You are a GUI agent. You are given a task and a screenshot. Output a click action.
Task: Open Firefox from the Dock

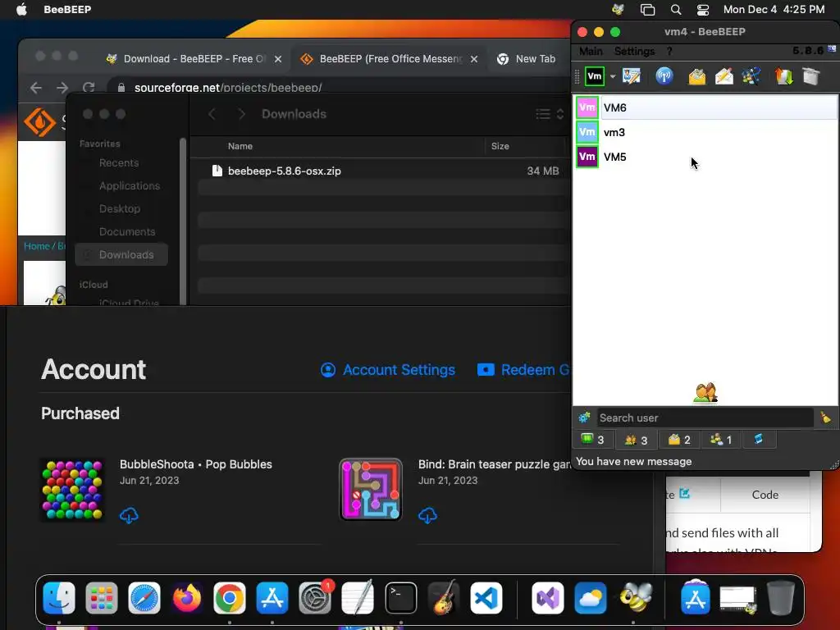[x=187, y=598]
